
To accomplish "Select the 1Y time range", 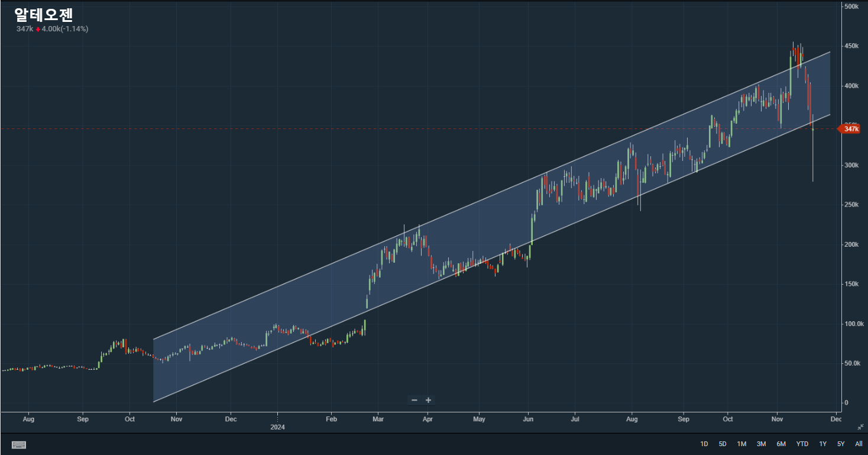I will pyautogui.click(x=822, y=444).
